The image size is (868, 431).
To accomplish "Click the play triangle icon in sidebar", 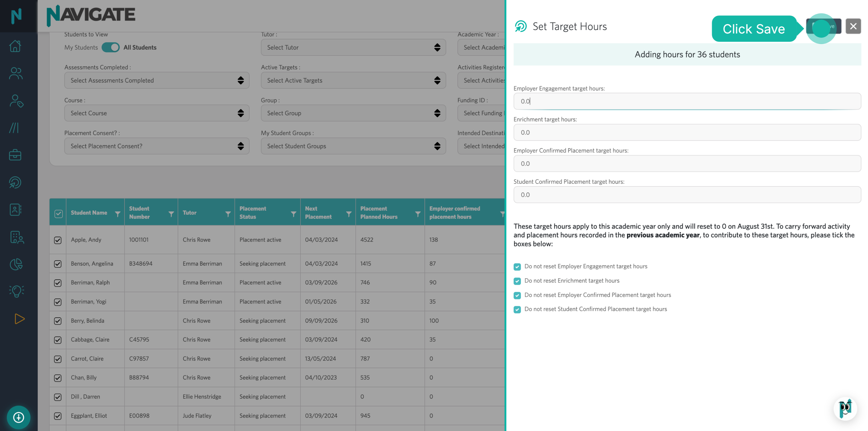I will (x=19, y=319).
